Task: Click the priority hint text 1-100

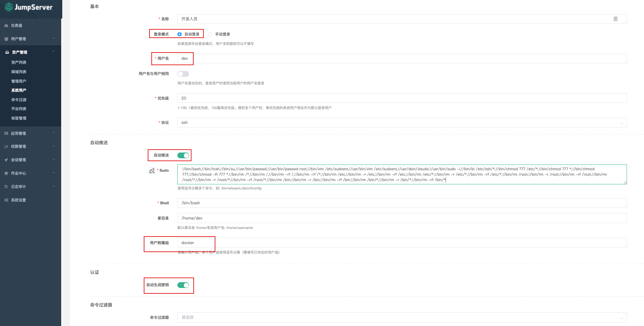Action: [x=254, y=108]
